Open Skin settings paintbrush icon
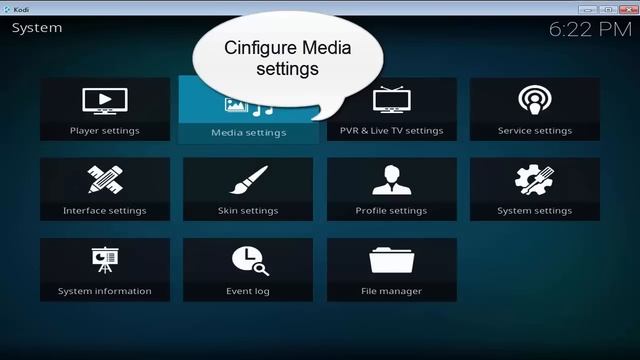Screen dimensions: 640x360 click(x=249, y=180)
